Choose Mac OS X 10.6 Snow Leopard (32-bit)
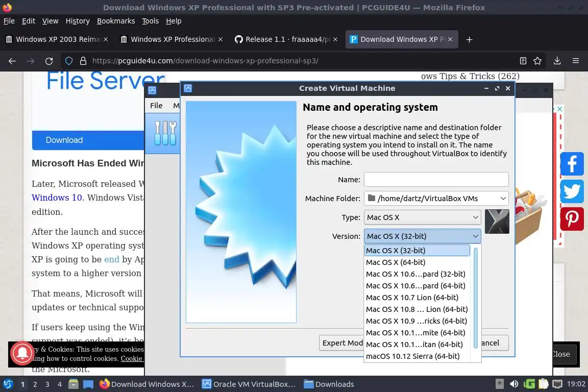The width and height of the screenshot is (588, 392). tap(417, 274)
